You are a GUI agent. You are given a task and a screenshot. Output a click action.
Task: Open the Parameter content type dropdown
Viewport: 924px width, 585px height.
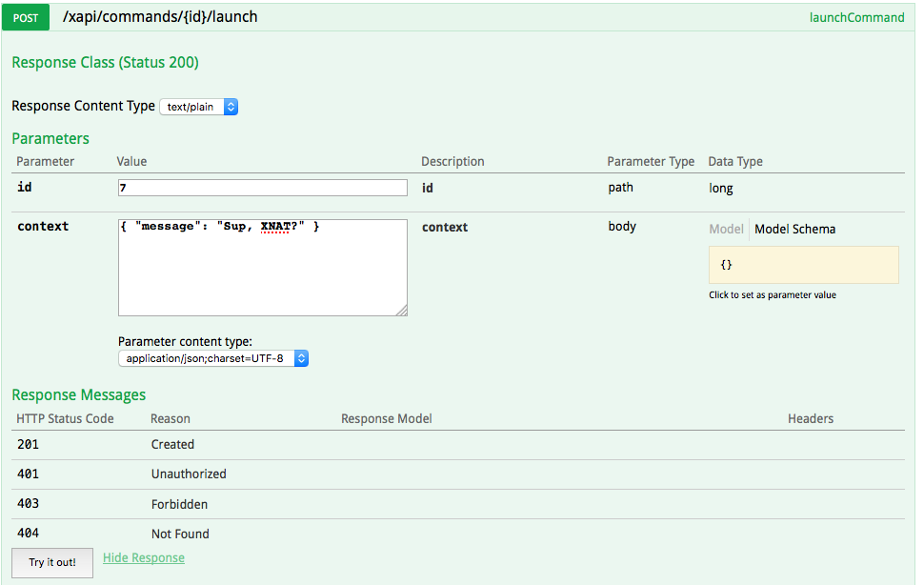pyautogui.click(x=213, y=359)
